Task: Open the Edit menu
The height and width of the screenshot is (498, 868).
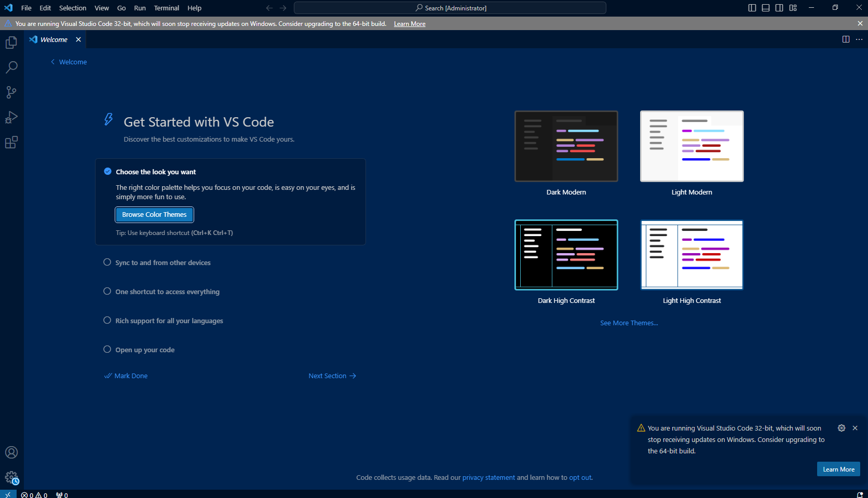Action: pos(45,8)
